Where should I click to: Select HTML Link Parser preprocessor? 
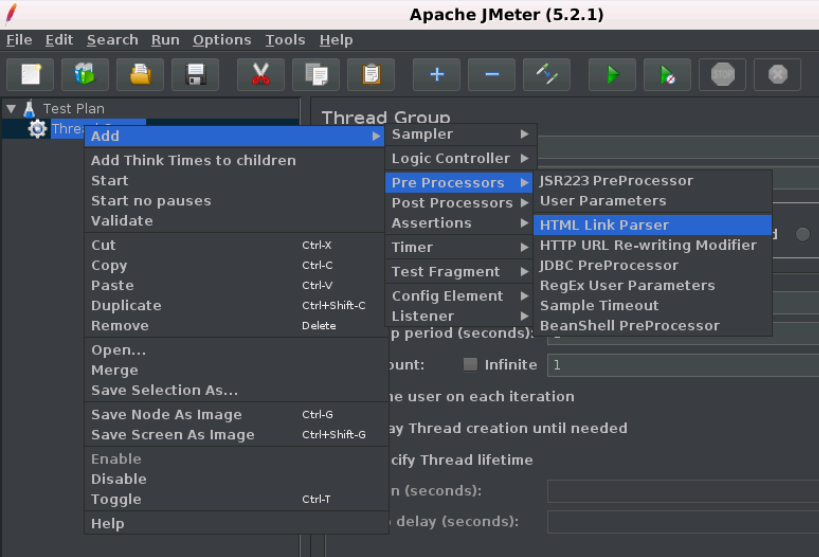[652, 225]
